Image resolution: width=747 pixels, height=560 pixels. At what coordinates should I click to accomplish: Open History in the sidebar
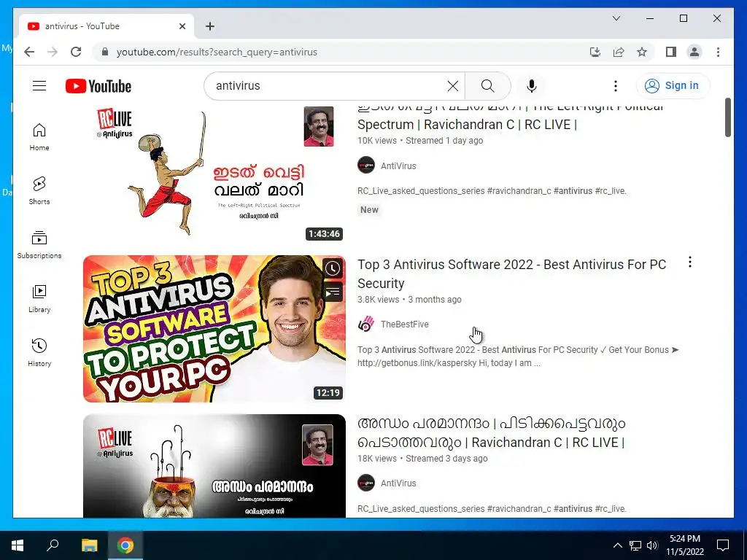pos(39,353)
